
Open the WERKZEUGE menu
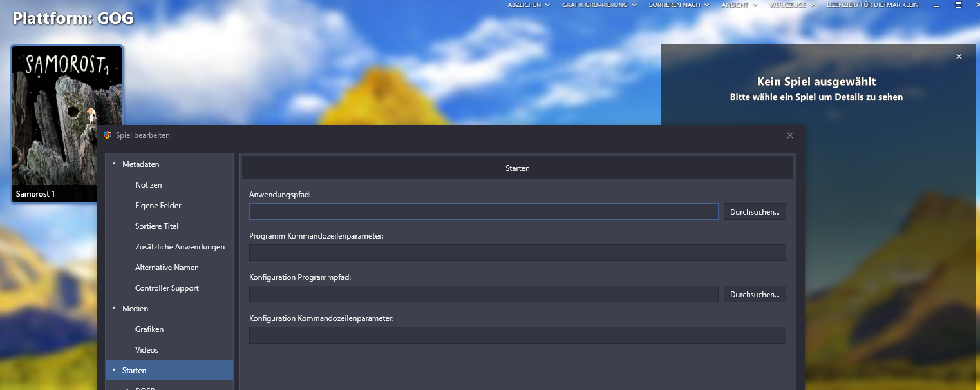[x=792, y=5]
